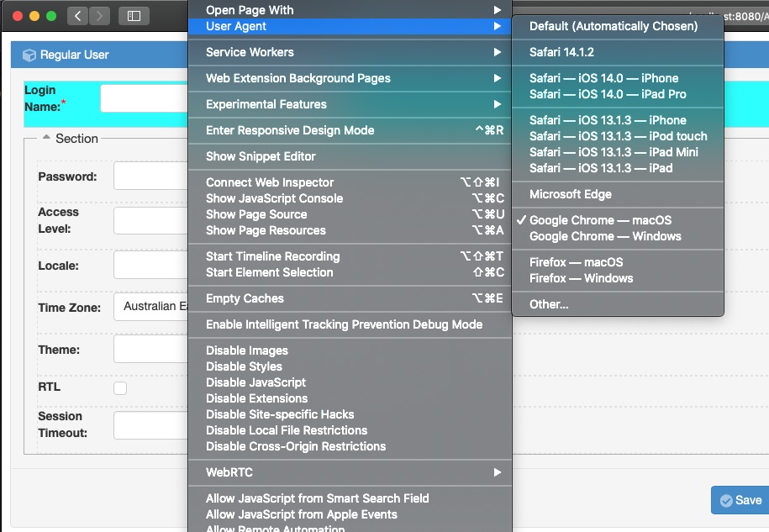The height and width of the screenshot is (532, 769).
Task: Click the Password input field
Action: tap(151, 176)
